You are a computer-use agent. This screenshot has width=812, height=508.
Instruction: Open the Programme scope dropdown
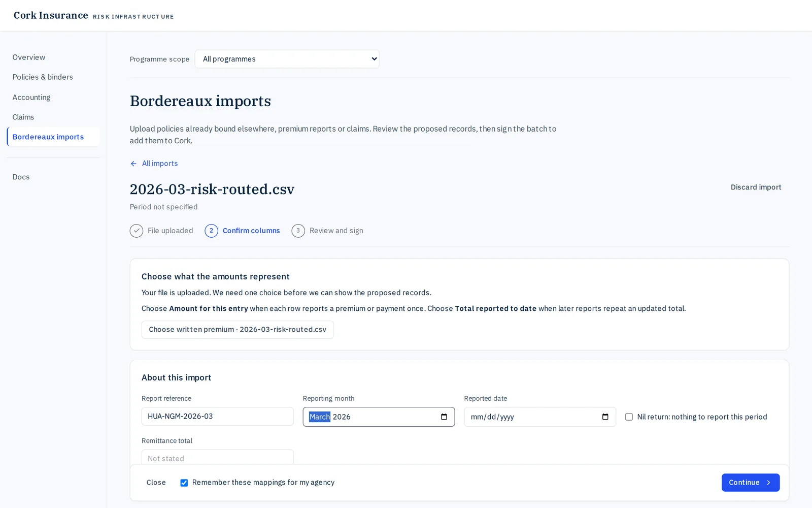coord(287,59)
